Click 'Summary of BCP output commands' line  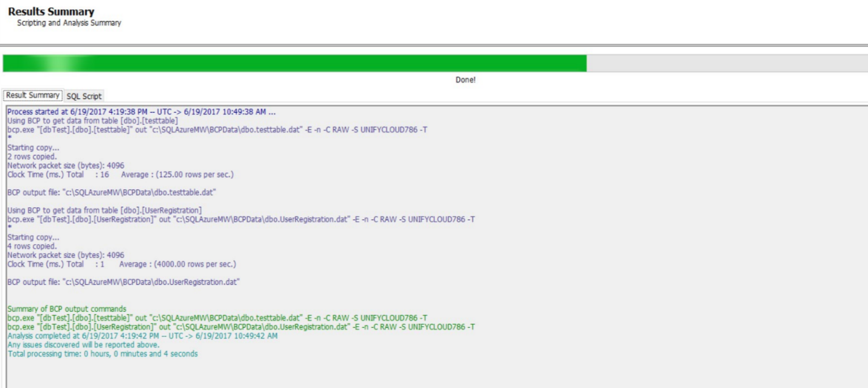[67, 309]
